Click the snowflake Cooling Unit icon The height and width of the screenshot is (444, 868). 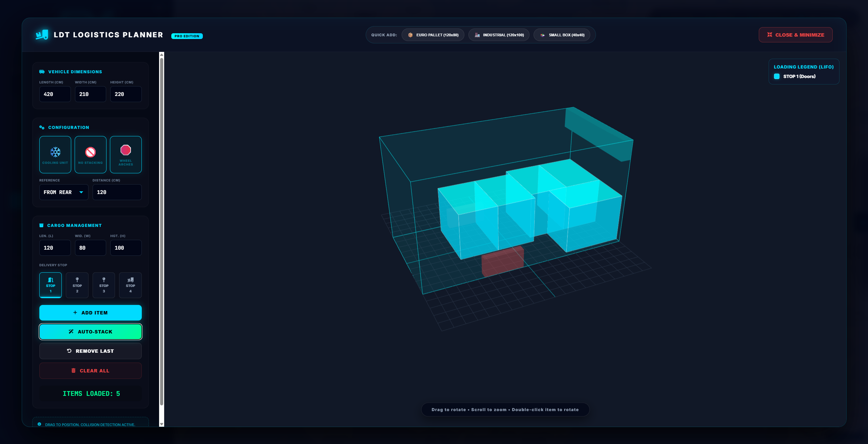pyautogui.click(x=55, y=152)
